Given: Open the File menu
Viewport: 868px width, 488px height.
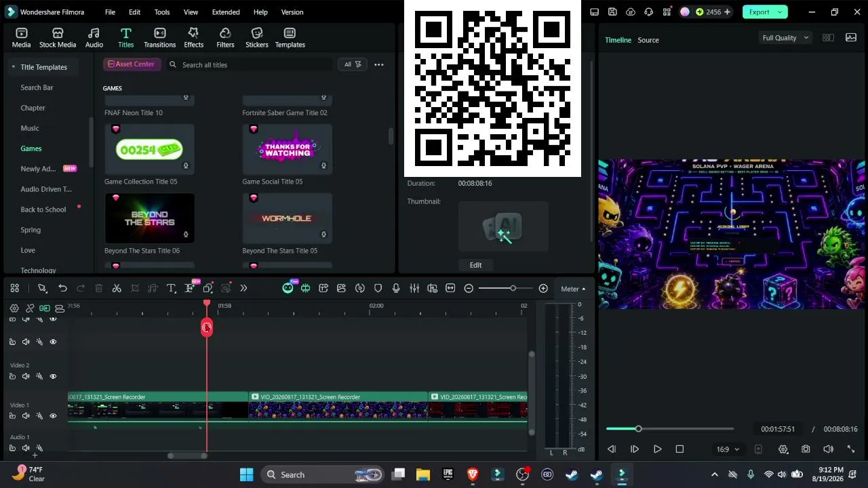Looking at the screenshot, I should click(x=110, y=12).
